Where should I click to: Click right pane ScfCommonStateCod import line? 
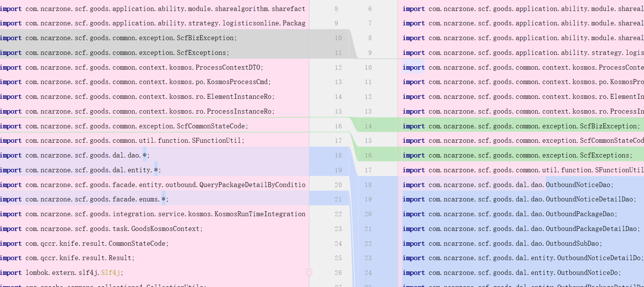(x=523, y=140)
